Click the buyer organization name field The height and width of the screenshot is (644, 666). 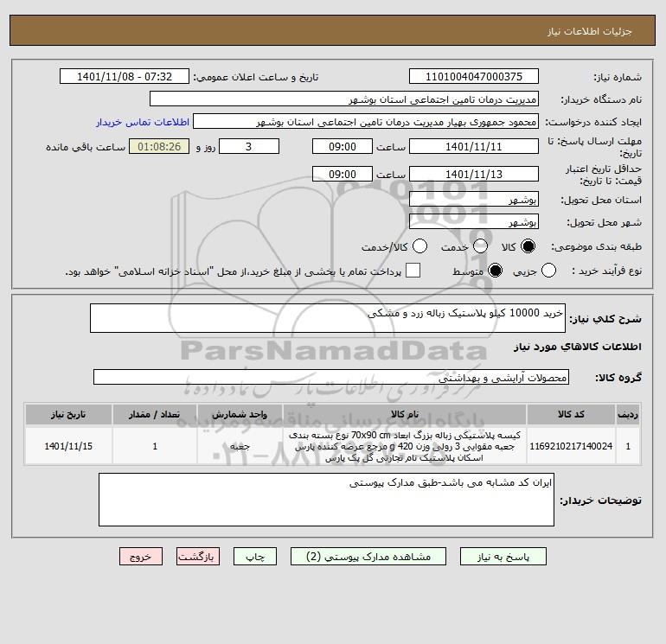pyautogui.click(x=344, y=99)
